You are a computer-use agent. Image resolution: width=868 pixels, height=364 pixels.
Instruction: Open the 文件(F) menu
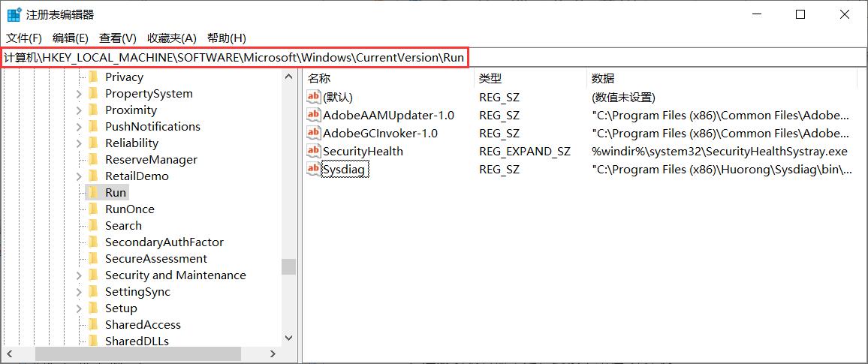click(x=24, y=38)
